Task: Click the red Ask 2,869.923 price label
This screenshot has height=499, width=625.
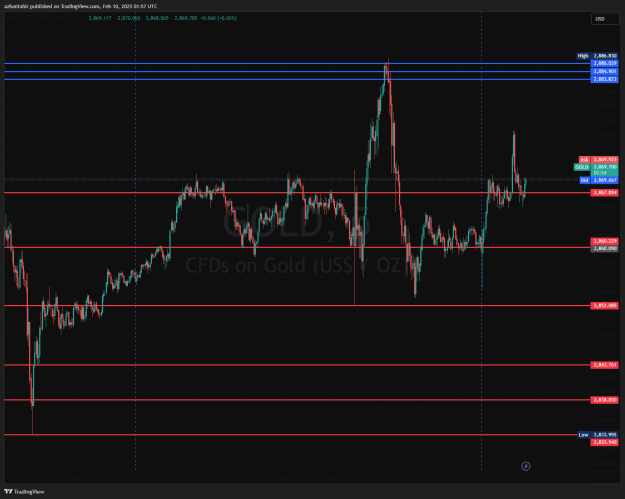Action: coord(599,159)
